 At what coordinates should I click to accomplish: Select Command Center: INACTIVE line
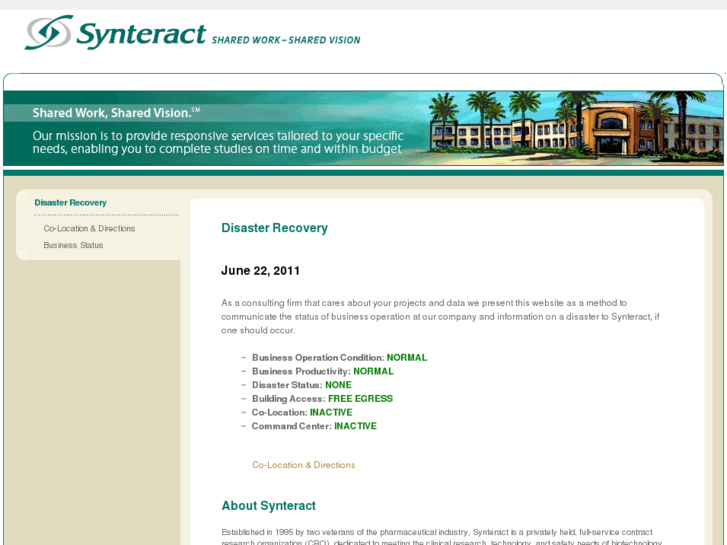point(314,426)
